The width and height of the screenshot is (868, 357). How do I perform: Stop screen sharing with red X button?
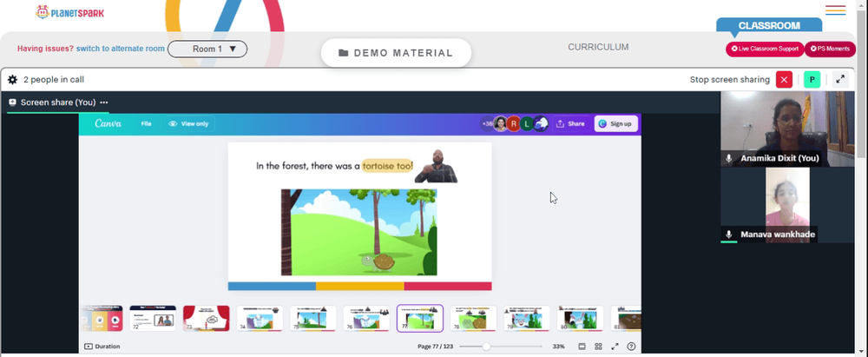click(x=784, y=80)
